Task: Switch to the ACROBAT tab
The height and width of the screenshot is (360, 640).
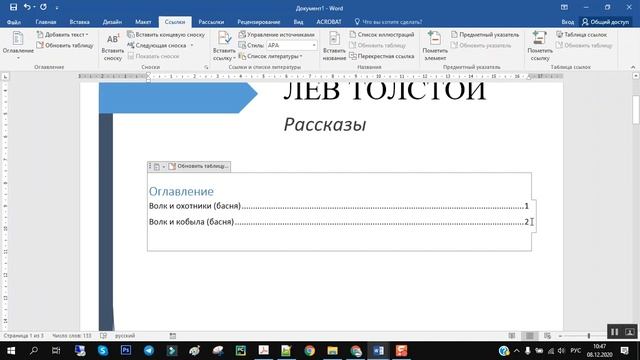Action: point(329,22)
